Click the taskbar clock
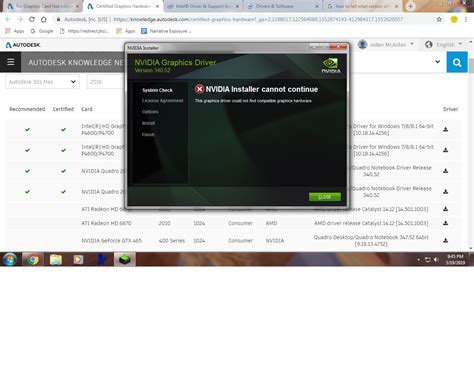The height and width of the screenshot is (385, 474). click(x=455, y=259)
